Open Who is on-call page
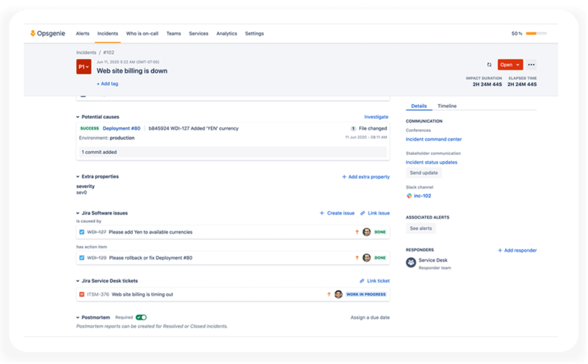The height and width of the screenshot is (364, 588). tap(142, 34)
